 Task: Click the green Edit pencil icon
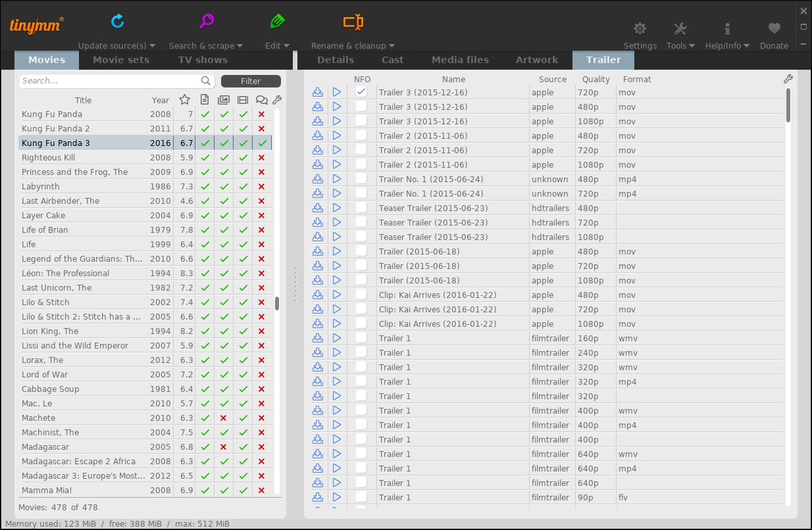point(277,22)
